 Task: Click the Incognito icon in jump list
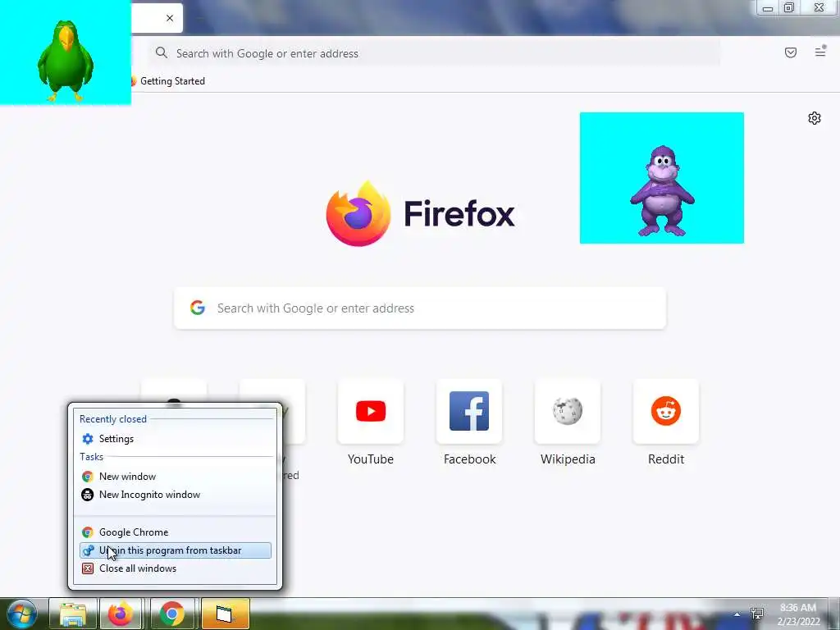[87, 495]
